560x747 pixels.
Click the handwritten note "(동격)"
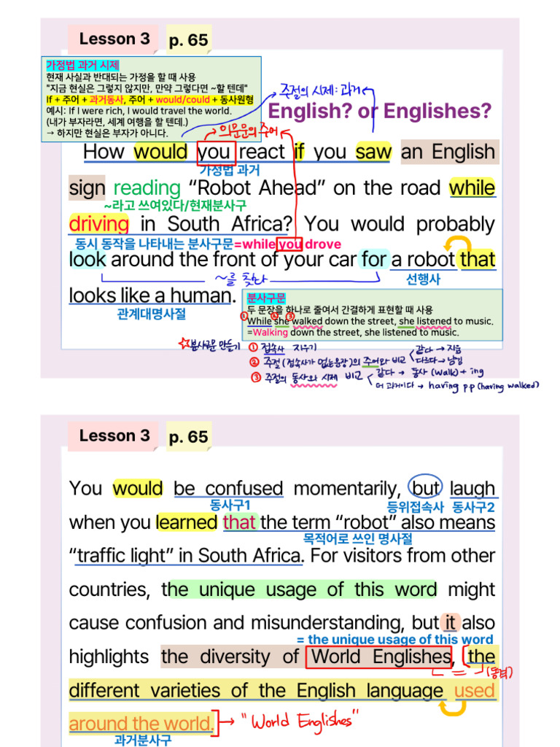click(499, 672)
